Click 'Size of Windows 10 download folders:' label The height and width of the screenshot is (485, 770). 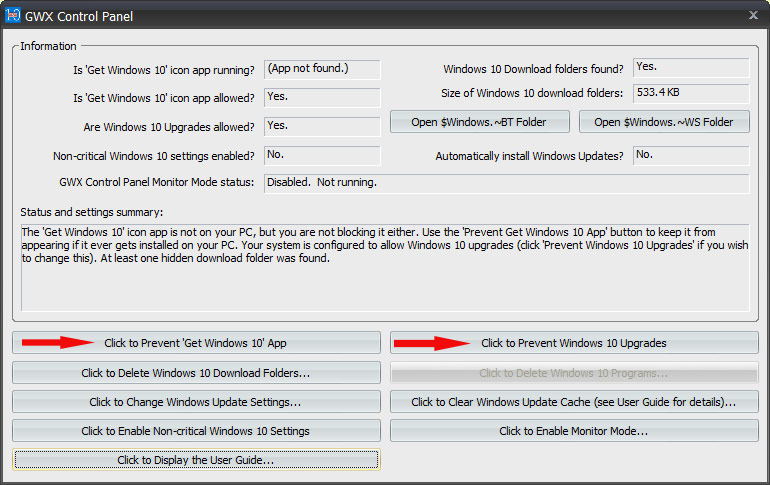(x=532, y=93)
